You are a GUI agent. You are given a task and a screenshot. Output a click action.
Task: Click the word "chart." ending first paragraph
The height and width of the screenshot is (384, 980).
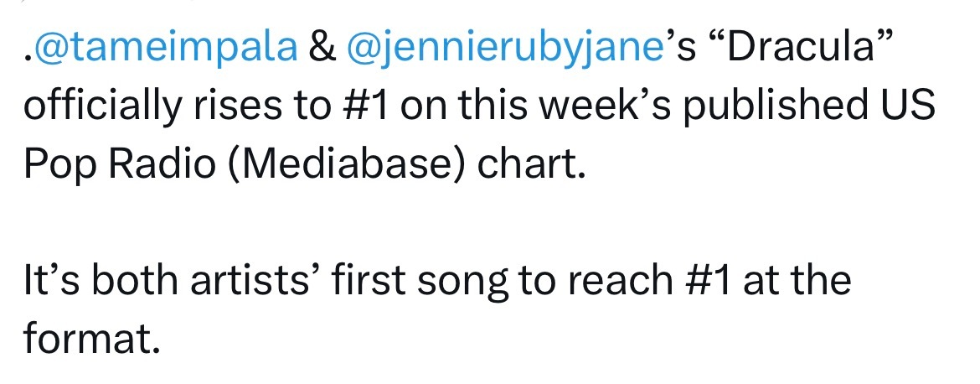pos(532,164)
